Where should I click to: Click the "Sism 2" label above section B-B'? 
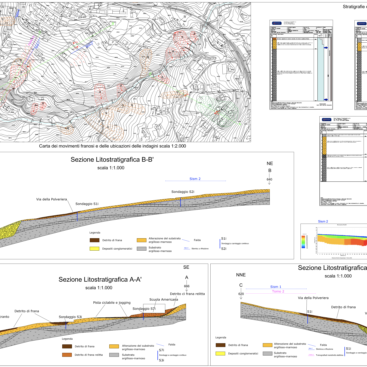pyautogui.click(x=195, y=179)
